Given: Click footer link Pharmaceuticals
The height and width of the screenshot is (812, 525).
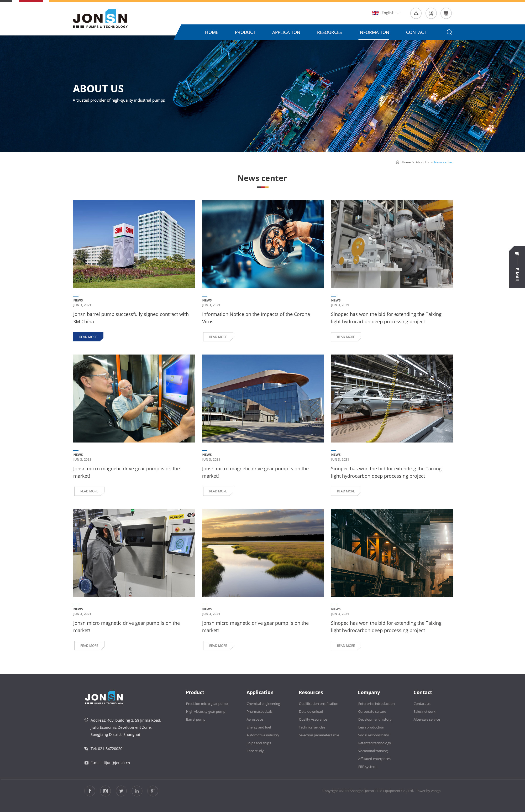Looking at the screenshot, I should coord(259,711).
